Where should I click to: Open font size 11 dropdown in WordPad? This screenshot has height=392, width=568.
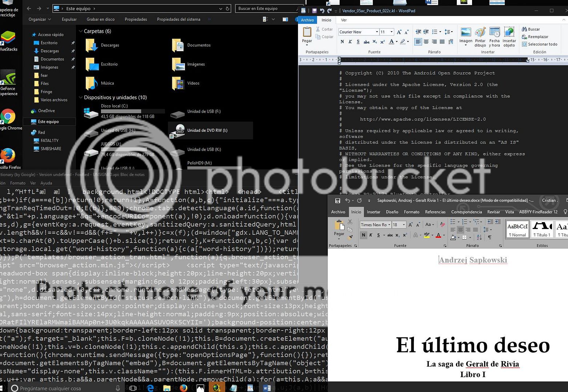click(391, 32)
